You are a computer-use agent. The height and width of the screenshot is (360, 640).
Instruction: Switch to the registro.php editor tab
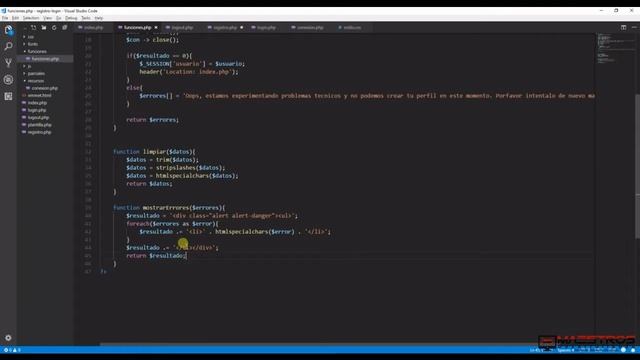point(224,28)
